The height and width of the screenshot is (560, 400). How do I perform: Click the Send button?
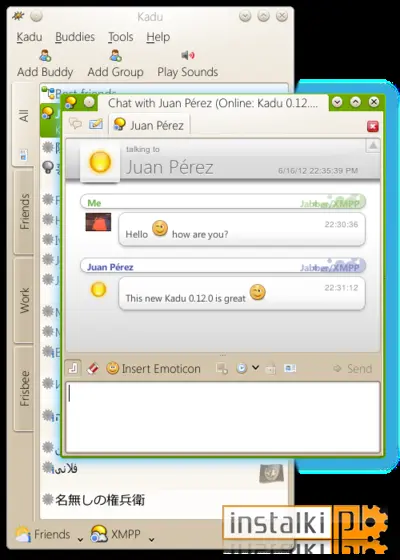353,369
